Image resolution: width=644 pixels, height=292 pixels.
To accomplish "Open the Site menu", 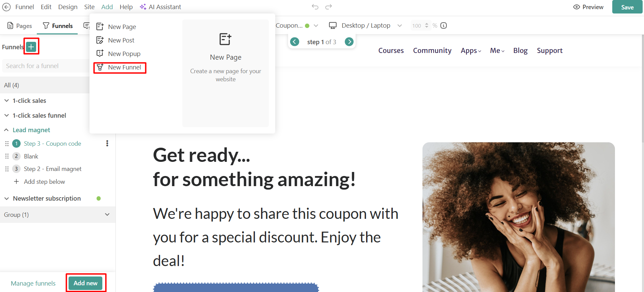I will [89, 7].
